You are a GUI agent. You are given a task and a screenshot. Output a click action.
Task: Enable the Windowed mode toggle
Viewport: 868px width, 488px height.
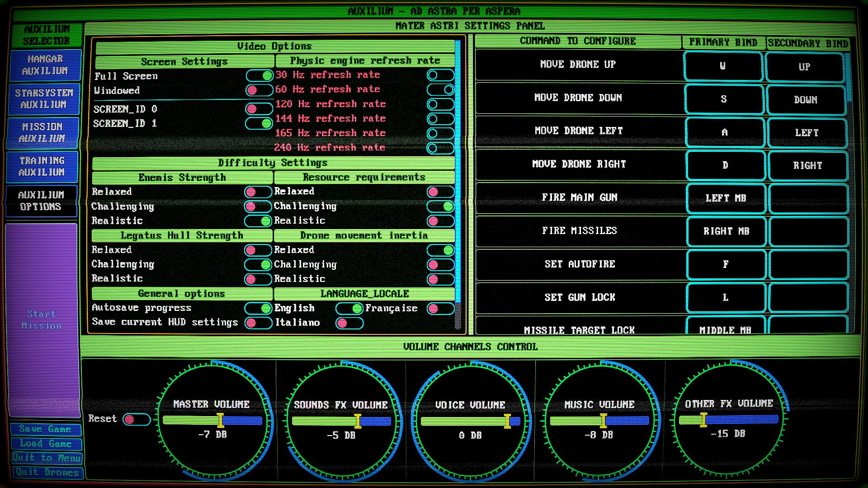click(x=259, y=90)
